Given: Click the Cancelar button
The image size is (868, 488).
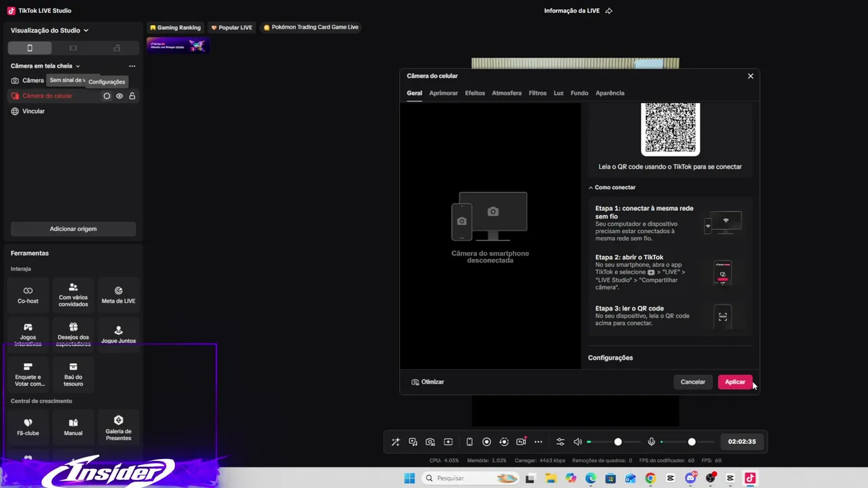Looking at the screenshot, I should pos(693,382).
